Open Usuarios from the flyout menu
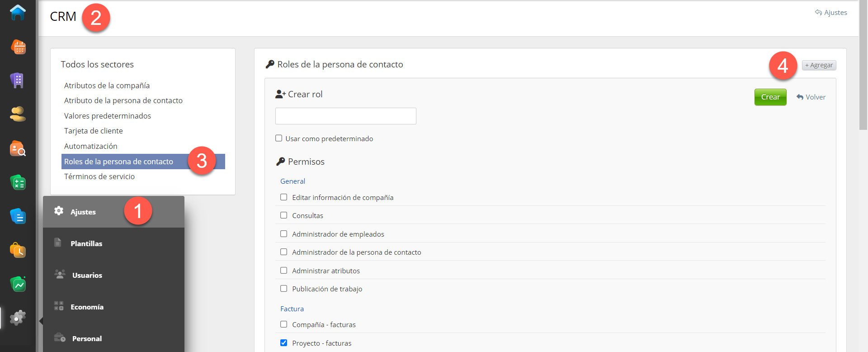Image resolution: width=868 pixels, height=352 pixels. point(87,275)
